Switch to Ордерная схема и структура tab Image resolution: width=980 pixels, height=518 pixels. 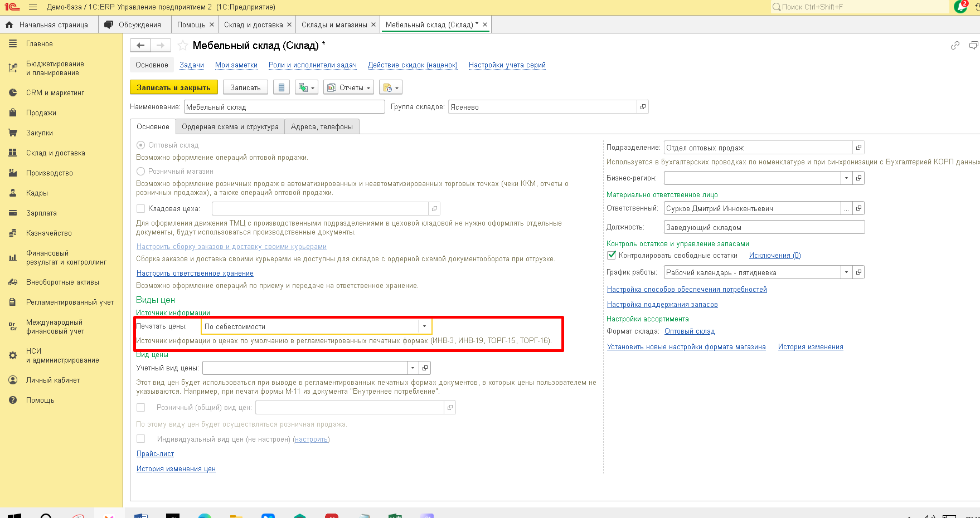click(x=230, y=127)
